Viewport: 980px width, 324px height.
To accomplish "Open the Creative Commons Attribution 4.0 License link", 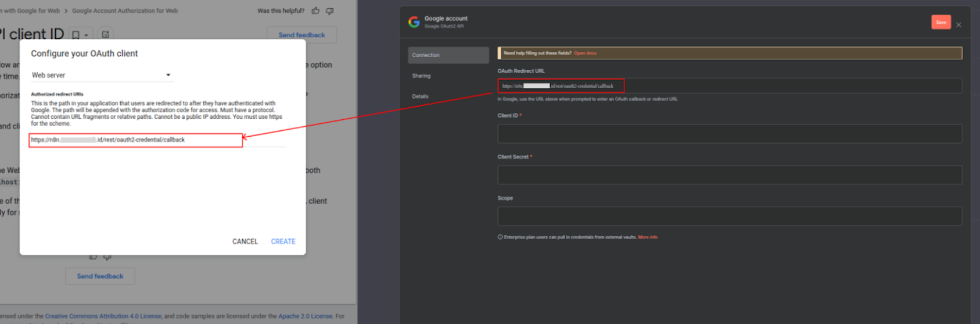I will [x=103, y=316].
